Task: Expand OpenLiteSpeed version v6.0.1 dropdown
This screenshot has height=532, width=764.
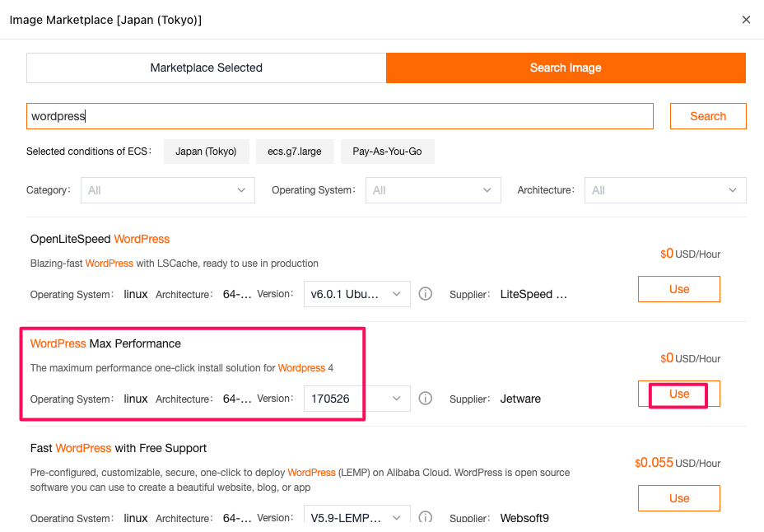Action: click(x=357, y=294)
